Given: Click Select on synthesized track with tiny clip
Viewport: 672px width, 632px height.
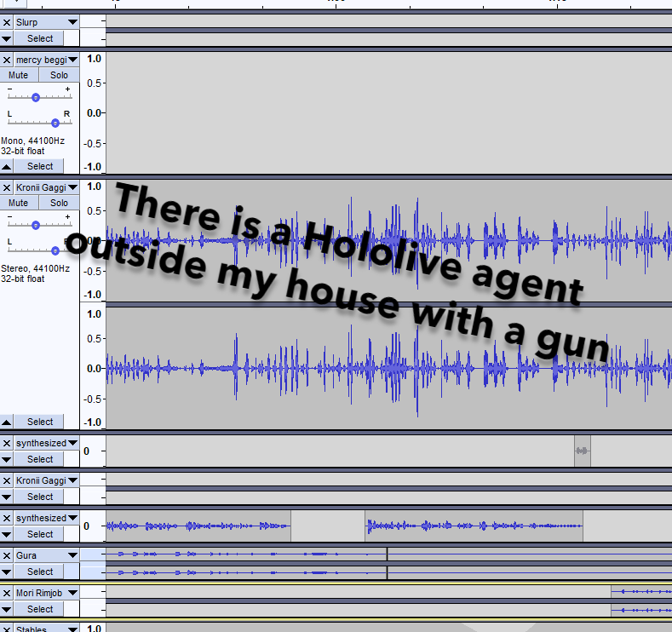Looking at the screenshot, I should [x=40, y=459].
